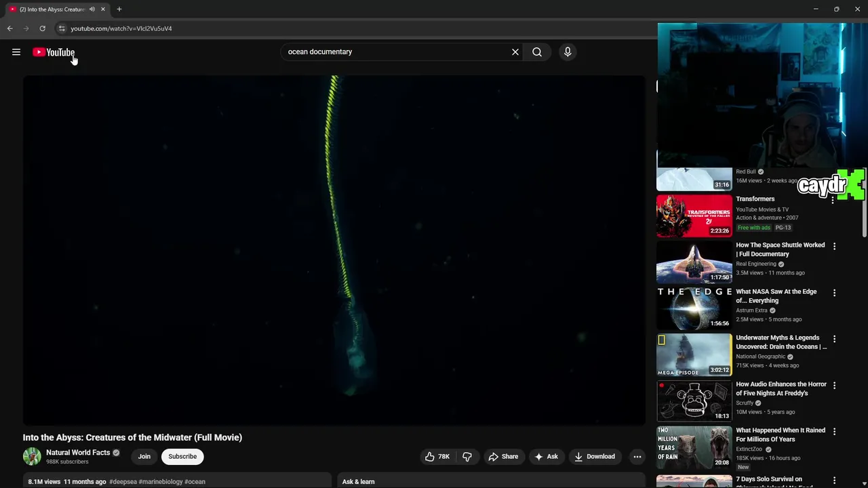Open options menu for How Audio Enhances
The width and height of the screenshot is (868, 488).
tap(834, 385)
